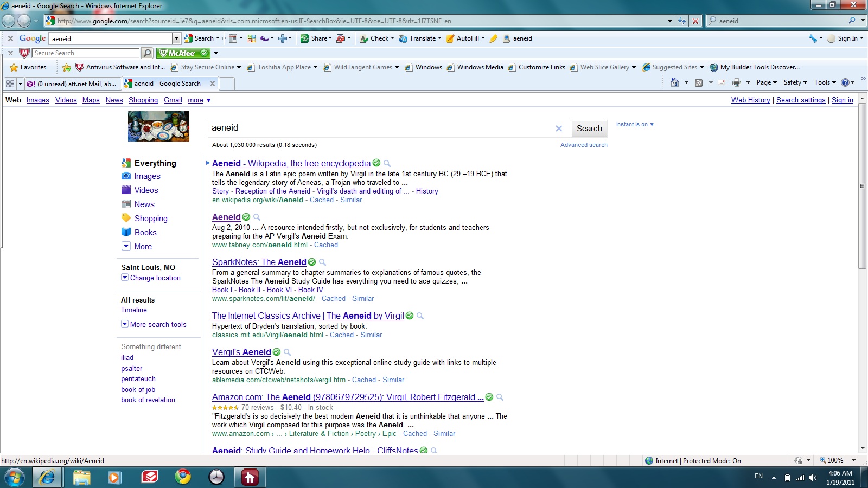
Task: Click the Add to Favorites Bar icon
Action: (x=67, y=67)
